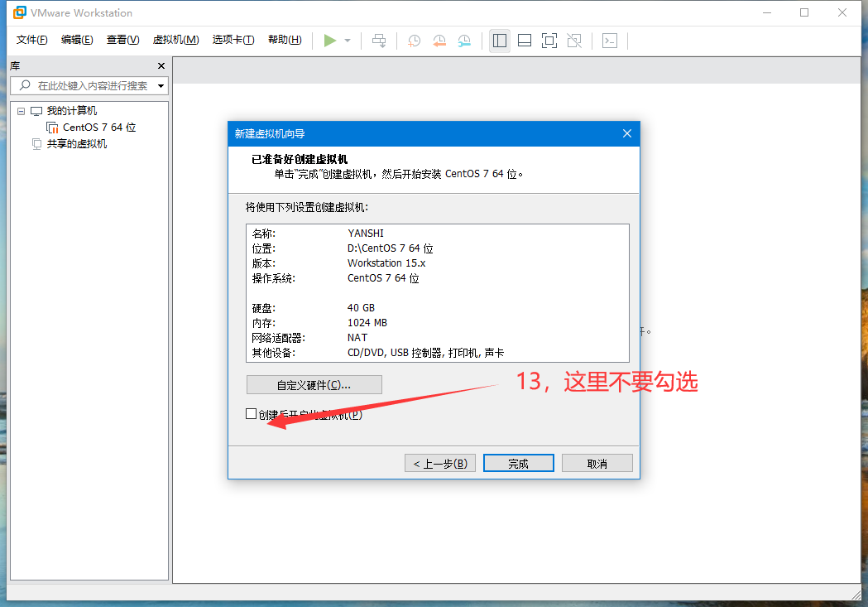The image size is (868, 607).
Task: Expand the library search filter dropdown
Action: coord(161,85)
